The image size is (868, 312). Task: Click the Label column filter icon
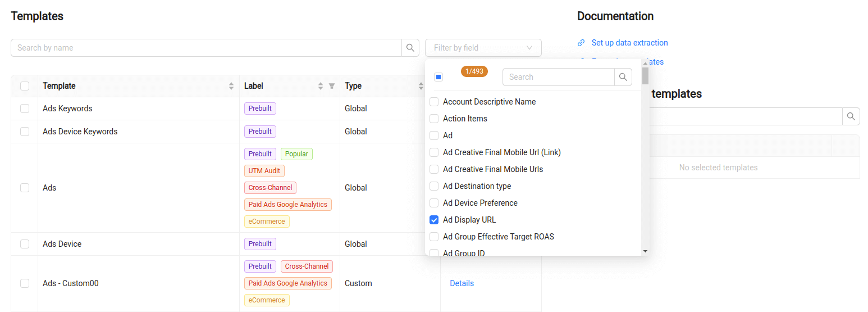pyautogui.click(x=332, y=86)
